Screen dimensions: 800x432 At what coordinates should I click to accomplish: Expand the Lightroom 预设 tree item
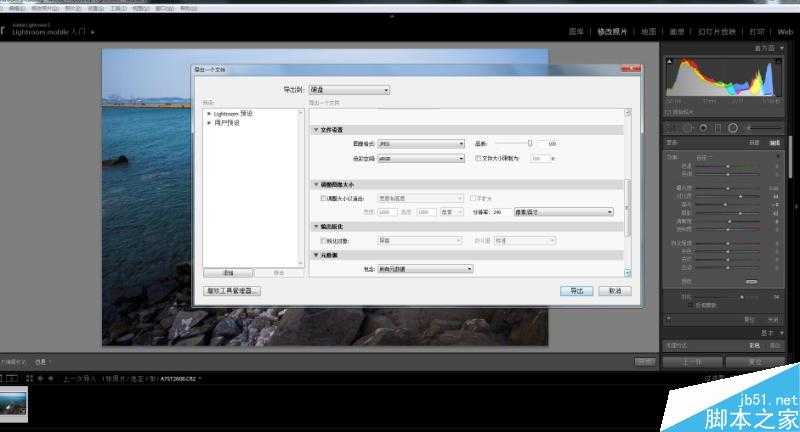click(x=209, y=114)
